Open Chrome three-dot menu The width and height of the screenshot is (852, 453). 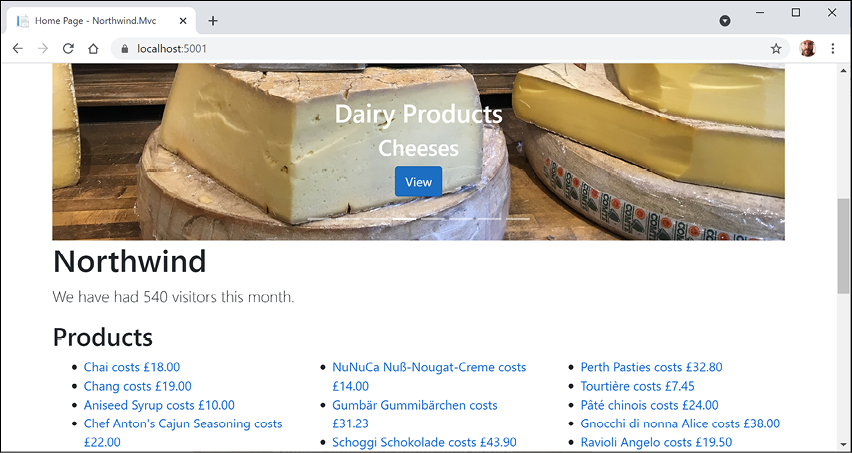[832, 49]
